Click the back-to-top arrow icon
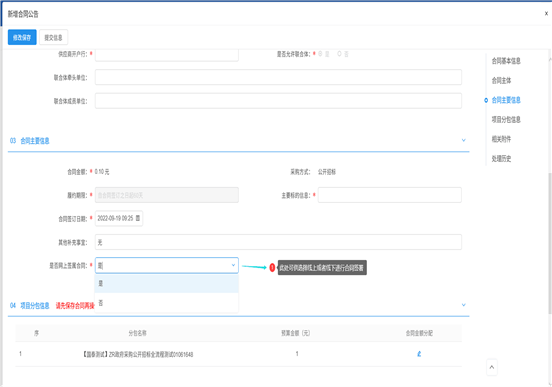This screenshot has width=552, height=387. [x=492, y=367]
